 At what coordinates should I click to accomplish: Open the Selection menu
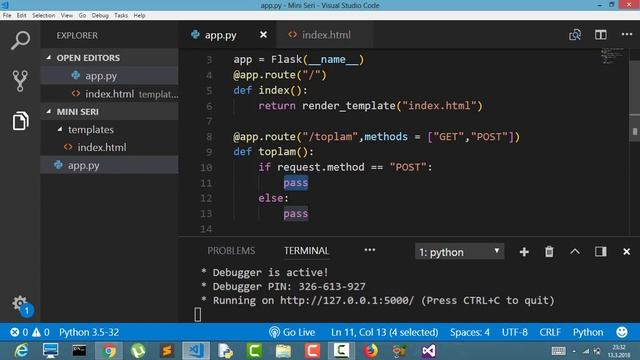[44, 16]
